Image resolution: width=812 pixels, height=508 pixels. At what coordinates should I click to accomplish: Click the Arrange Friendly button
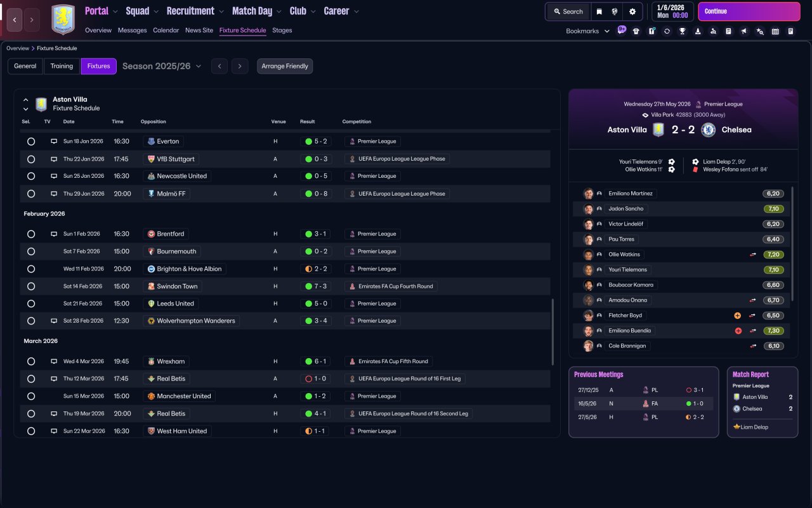click(285, 66)
